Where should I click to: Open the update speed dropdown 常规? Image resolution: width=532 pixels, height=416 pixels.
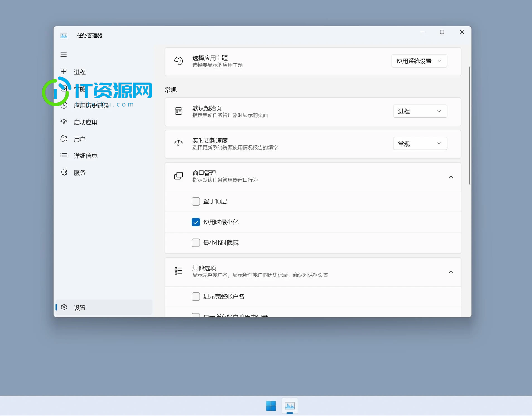click(420, 143)
